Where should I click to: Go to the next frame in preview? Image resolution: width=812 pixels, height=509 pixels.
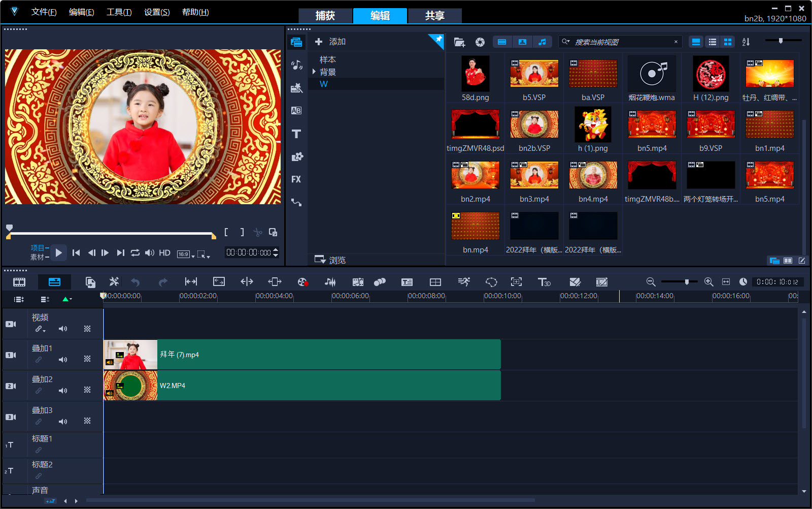pyautogui.click(x=105, y=252)
